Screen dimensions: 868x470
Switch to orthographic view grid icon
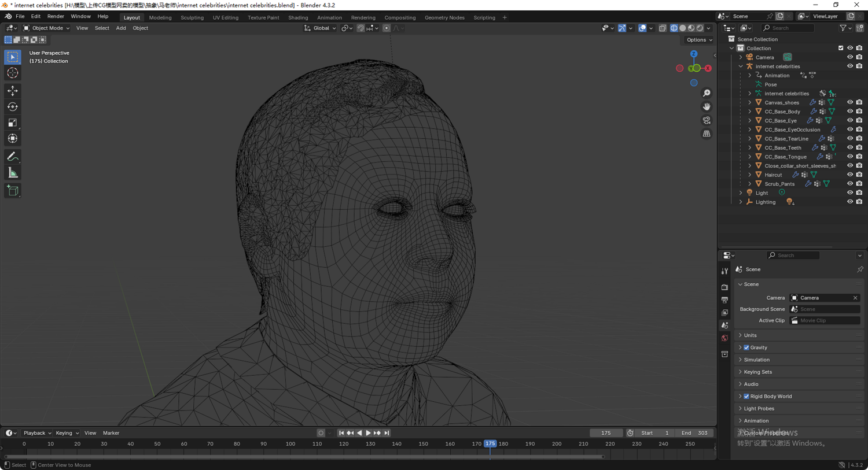coord(707,134)
